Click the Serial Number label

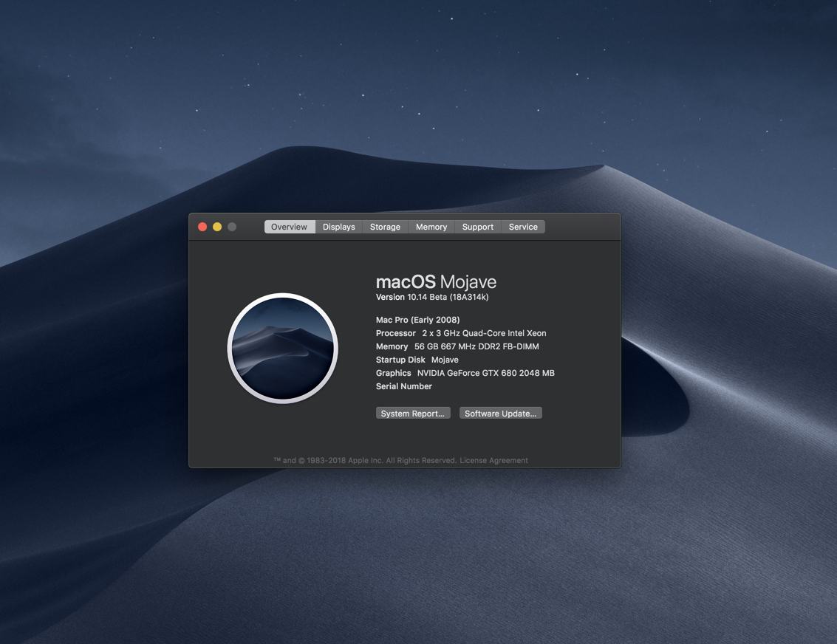404,386
